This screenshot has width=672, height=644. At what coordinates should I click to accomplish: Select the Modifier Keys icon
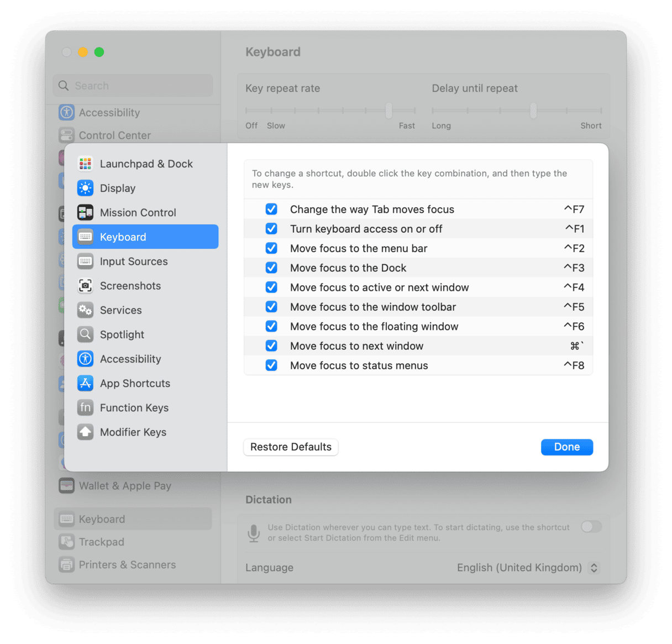click(85, 432)
